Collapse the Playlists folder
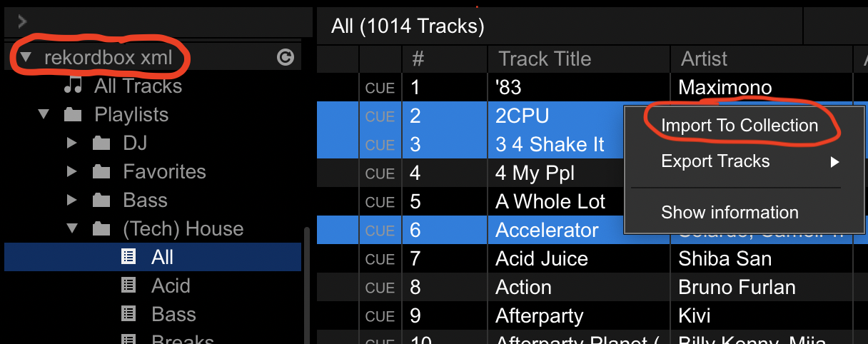 (x=44, y=115)
